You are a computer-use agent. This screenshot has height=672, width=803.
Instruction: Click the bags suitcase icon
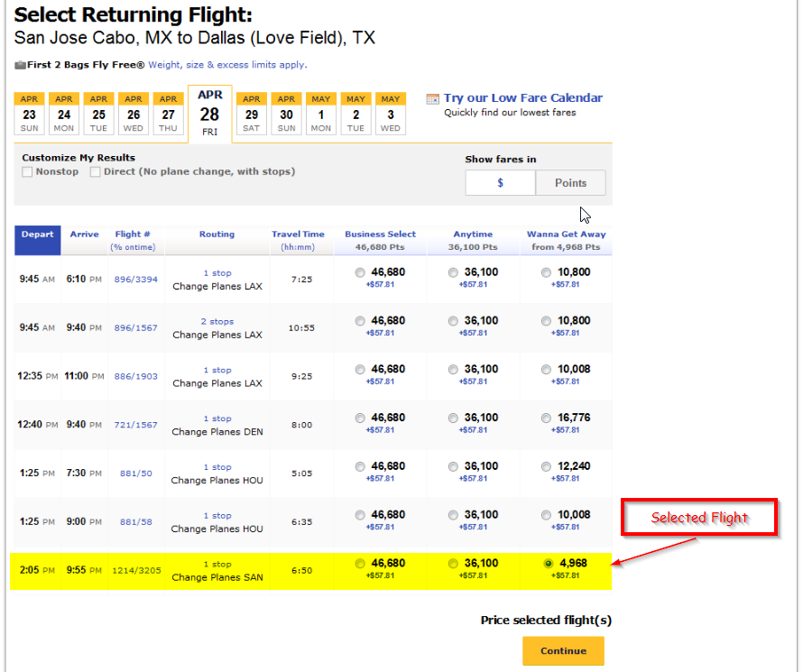(20, 65)
